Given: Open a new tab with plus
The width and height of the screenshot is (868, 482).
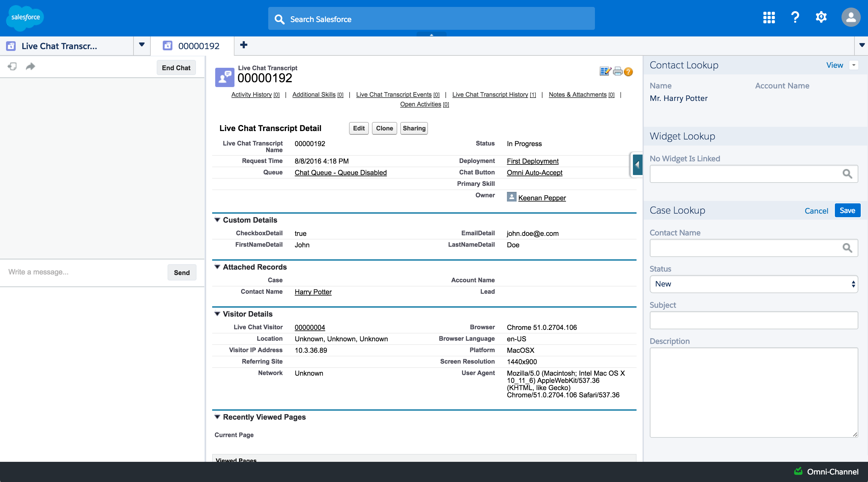Looking at the screenshot, I should pos(244,45).
